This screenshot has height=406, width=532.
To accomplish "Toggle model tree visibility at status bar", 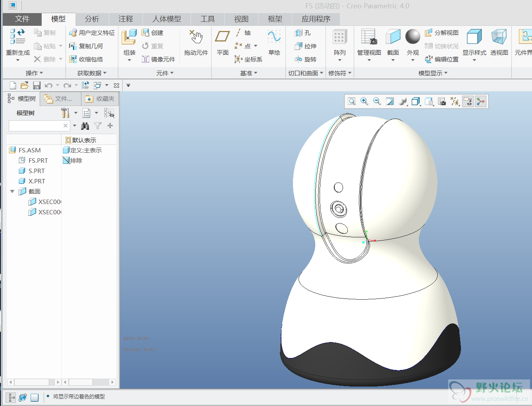I will [11, 397].
